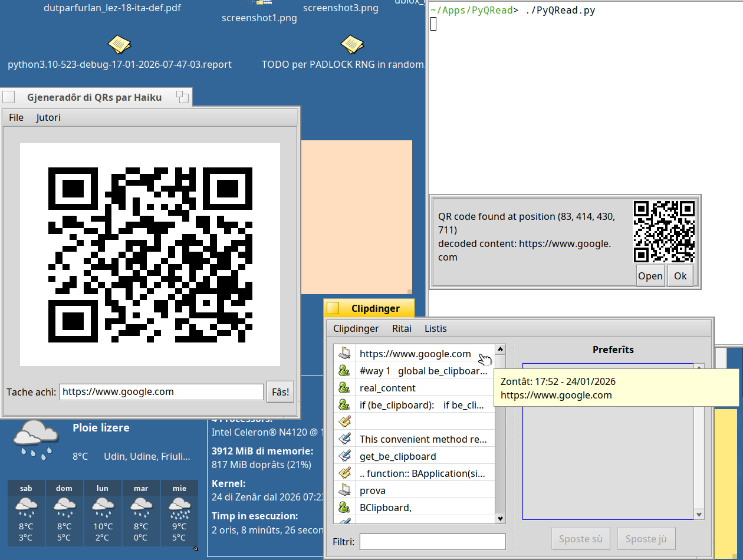This screenshot has width=743, height=560.
Task: Click the snake icon next to real_content
Action: click(x=345, y=388)
